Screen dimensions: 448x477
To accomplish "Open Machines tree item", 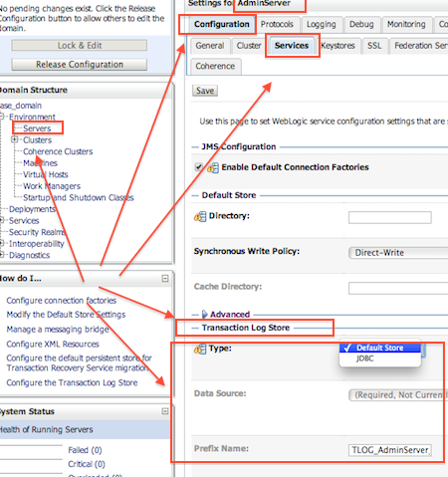I will [x=40, y=163].
